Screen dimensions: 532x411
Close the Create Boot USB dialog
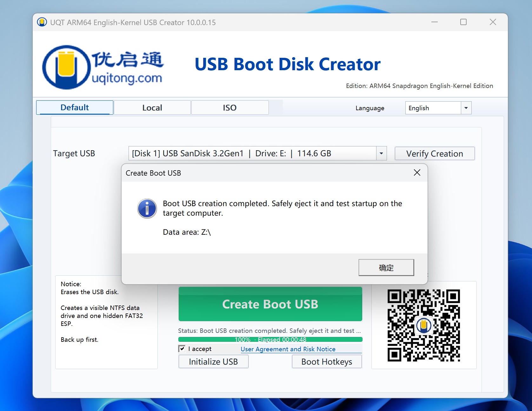point(417,172)
